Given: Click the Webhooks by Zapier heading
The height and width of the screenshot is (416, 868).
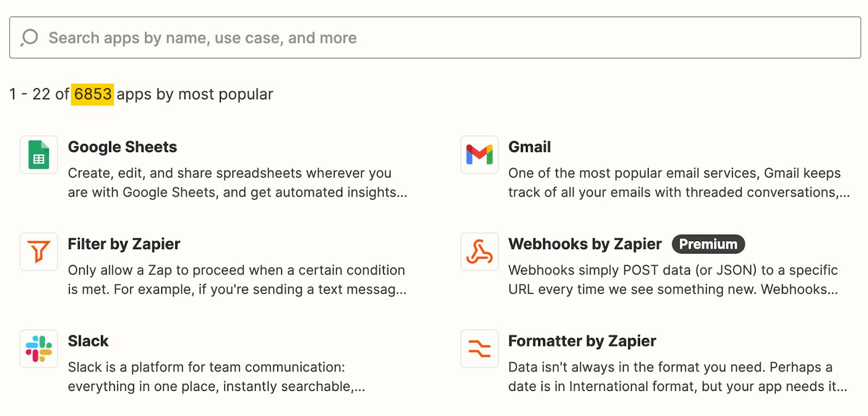Looking at the screenshot, I should coord(584,244).
